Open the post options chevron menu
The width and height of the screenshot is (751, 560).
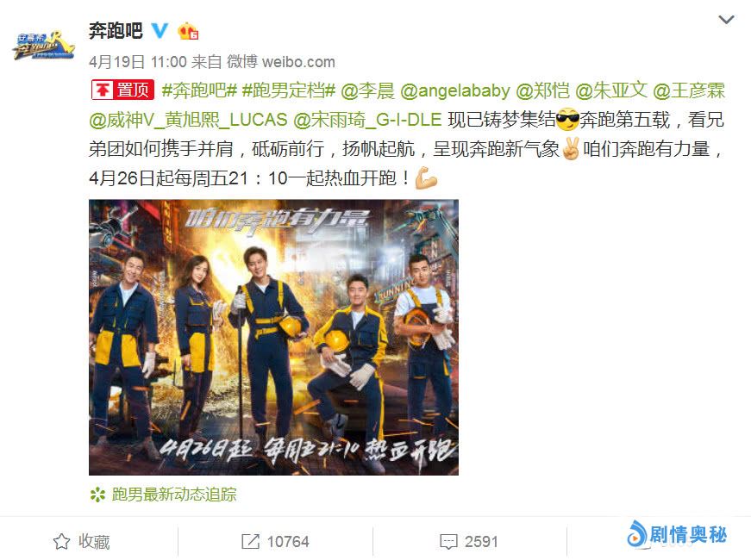pyautogui.click(x=726, y=20)
